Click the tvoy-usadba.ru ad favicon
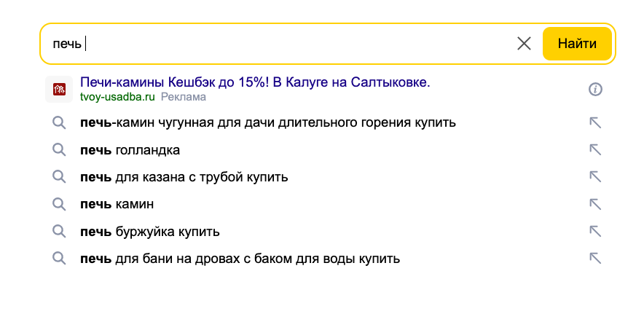The image size is (644, 314). [59, 89]
